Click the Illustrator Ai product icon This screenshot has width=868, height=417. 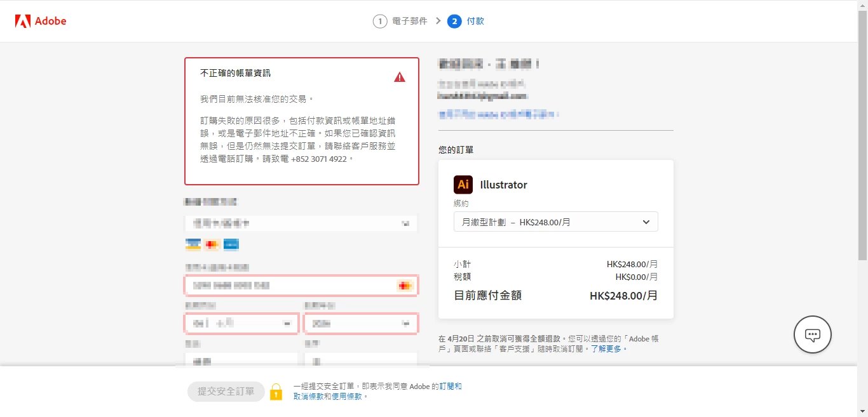click(463, 185)
